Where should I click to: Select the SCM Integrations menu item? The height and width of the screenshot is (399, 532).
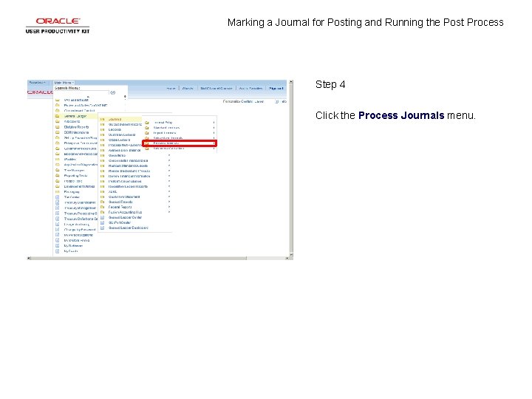(x=76, y=132)
